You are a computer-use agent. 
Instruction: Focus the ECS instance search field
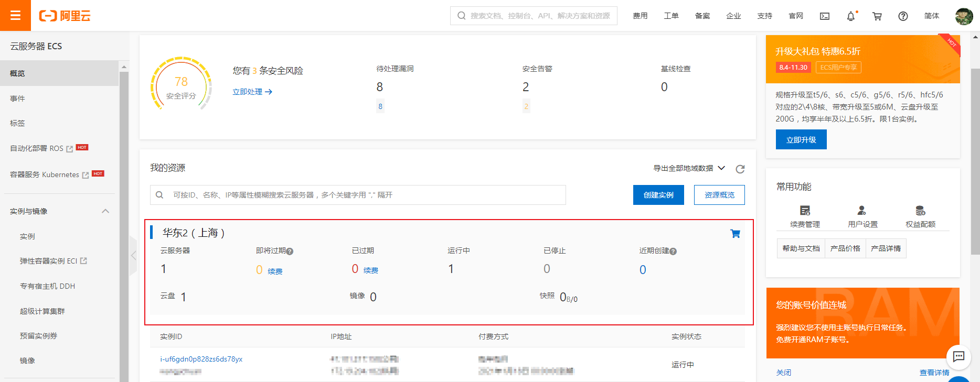pos(358,195)
